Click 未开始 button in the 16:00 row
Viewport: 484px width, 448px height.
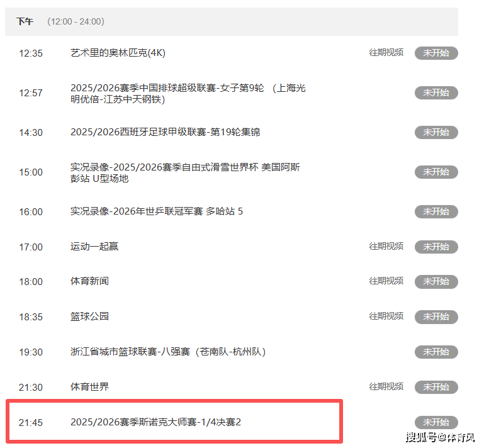point(436,212)
